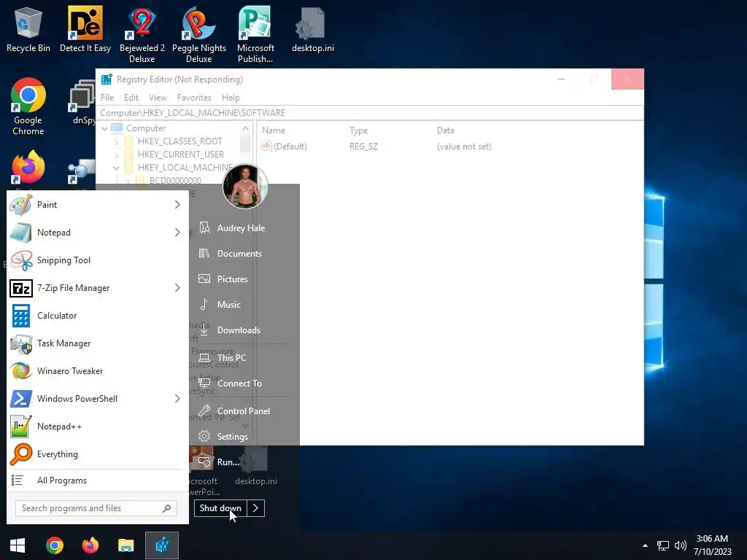This screenshot has width=747, height=560.
Task: Open Settings from the start menu
Action: [233, 437]
